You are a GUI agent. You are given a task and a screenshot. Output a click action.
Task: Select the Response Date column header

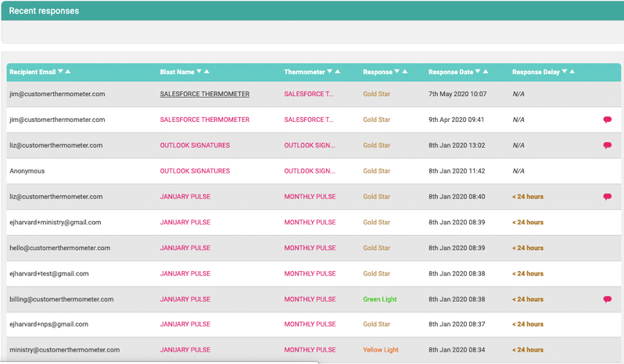(x=451, y=72)
